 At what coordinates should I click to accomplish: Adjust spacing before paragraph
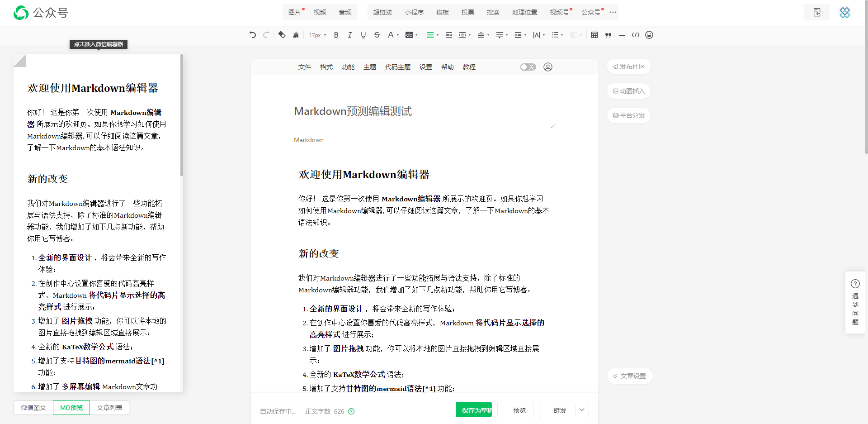[x=481, y=35]
